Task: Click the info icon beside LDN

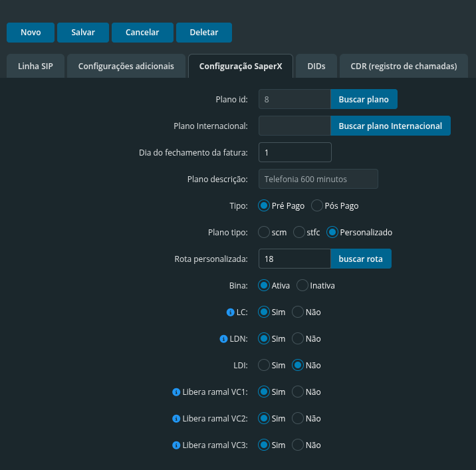Action: pyautogui.click(x=223, y=338)
